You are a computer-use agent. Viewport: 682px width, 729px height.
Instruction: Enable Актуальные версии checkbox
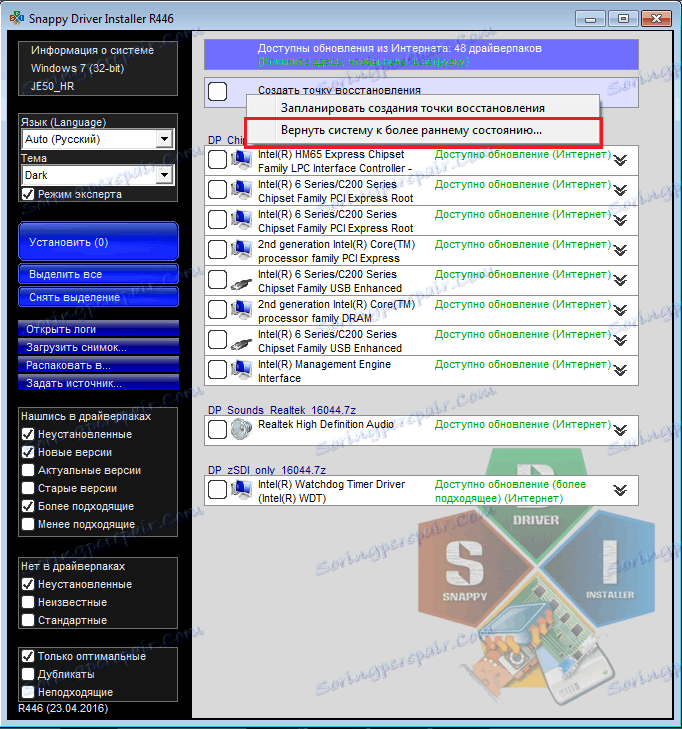(x=28, y=471)
